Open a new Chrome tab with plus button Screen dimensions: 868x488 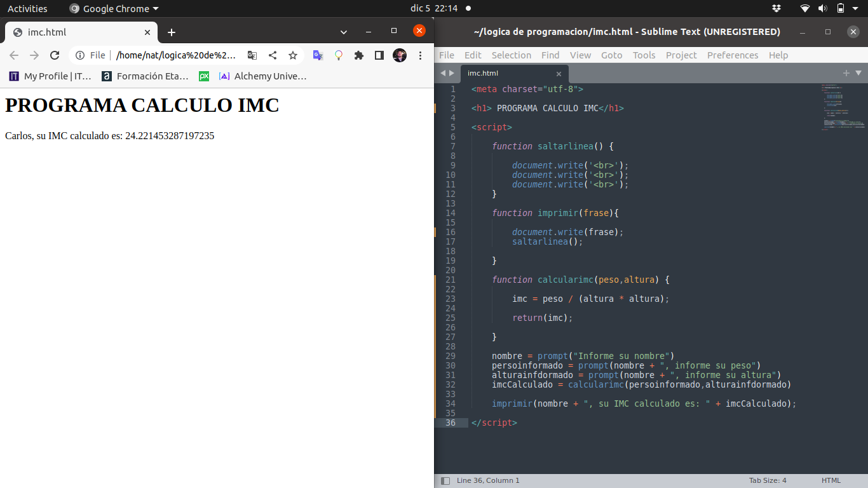pyautogui.click(x=172, y=32)
